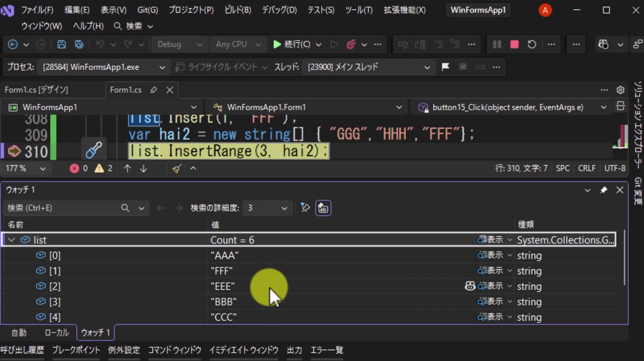
Task: Toggle the breakpoint on line 310
Action: coord(14,151)
